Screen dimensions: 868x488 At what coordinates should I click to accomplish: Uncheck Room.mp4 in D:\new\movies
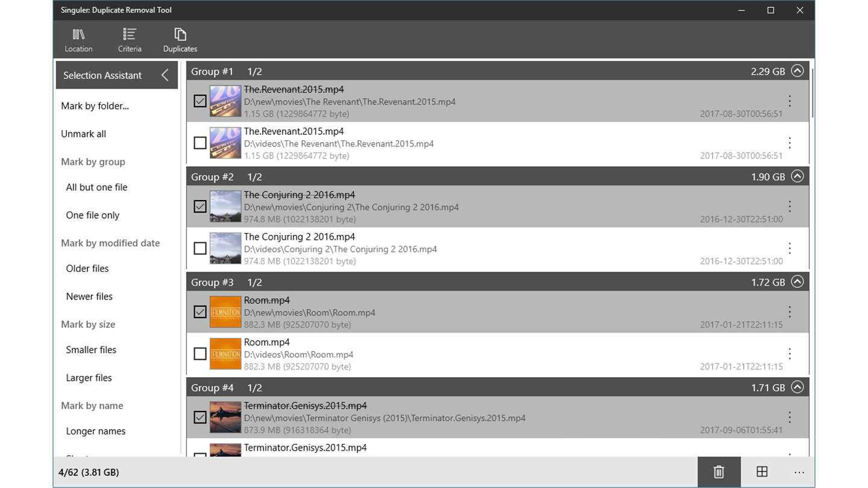coord(200,312)
